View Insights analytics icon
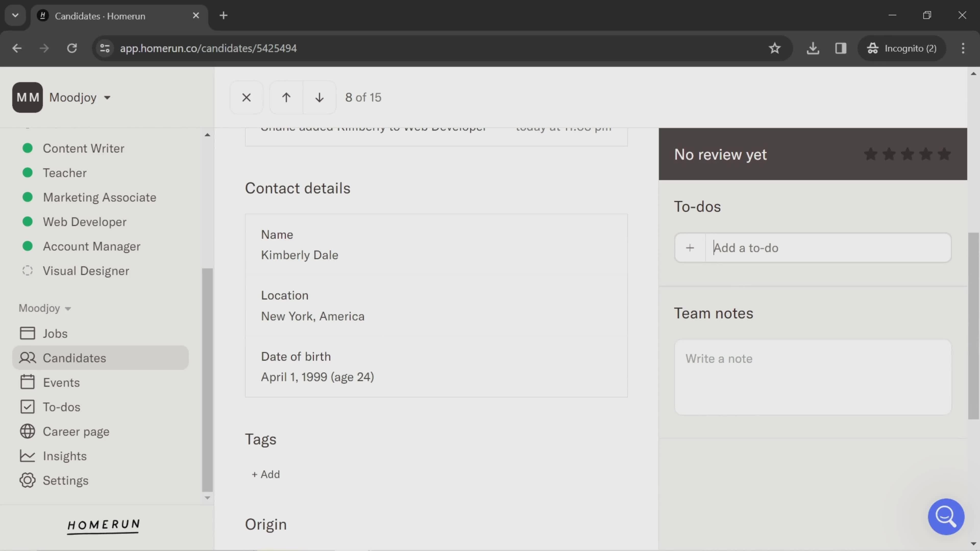The width and height of the screenshot is (980, 551). tap(26, 456)
